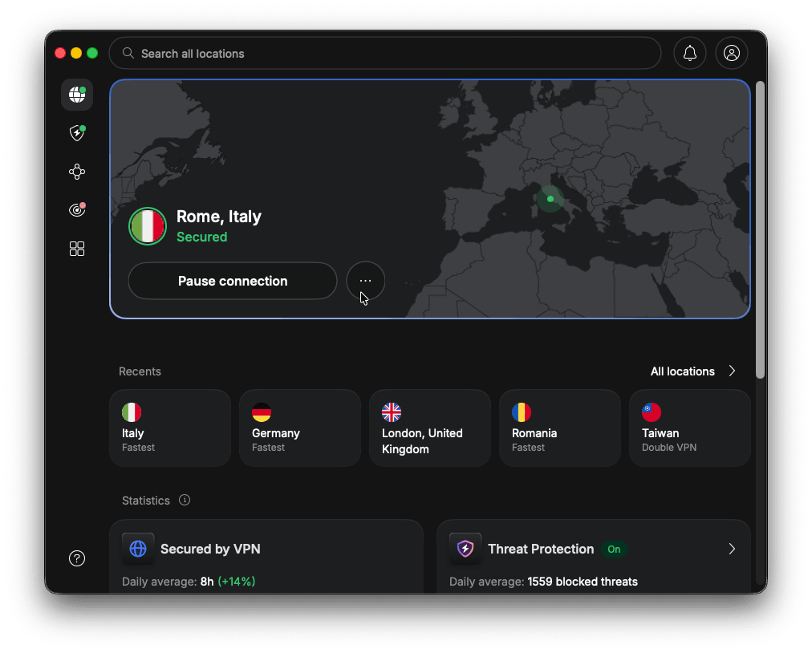Open the Threat Protection statistics title
Viewport: 812px width, 653px height.
coord(541,549)
